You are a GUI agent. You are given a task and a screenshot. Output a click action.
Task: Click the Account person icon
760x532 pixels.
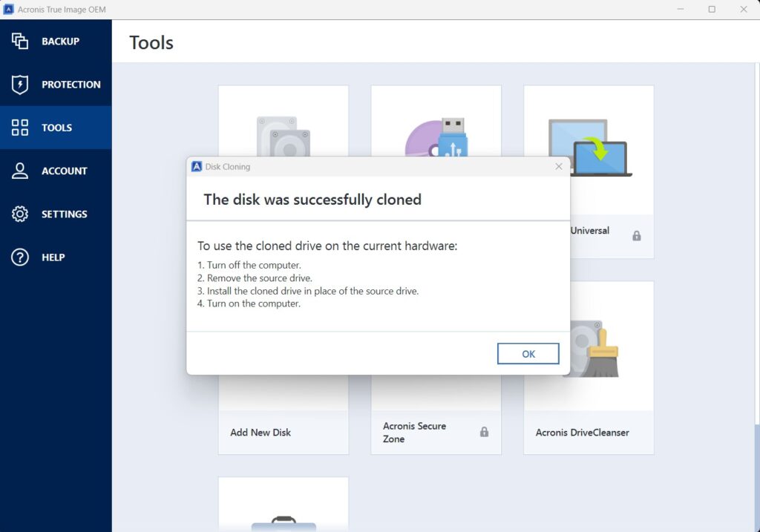(x=20, y=171)
